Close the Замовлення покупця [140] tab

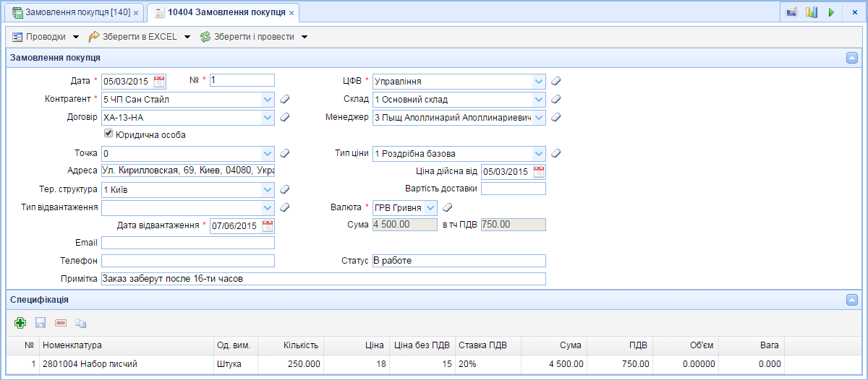[136, 13]
